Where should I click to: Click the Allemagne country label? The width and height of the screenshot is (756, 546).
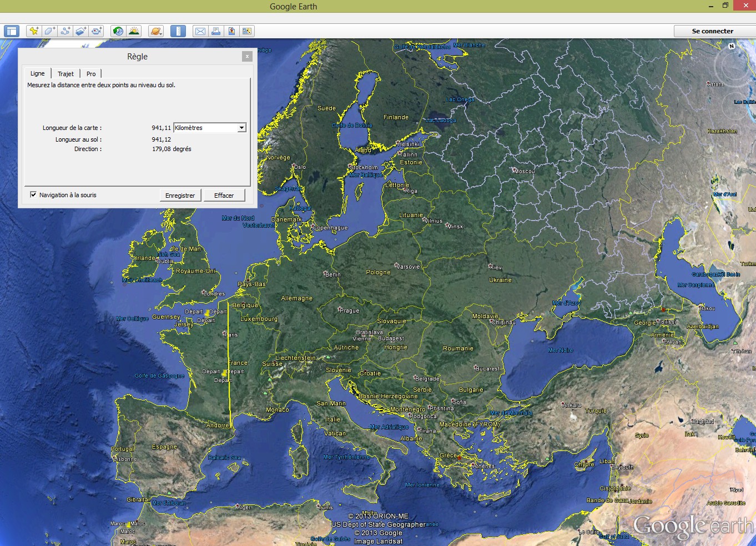tap(297, 298)
